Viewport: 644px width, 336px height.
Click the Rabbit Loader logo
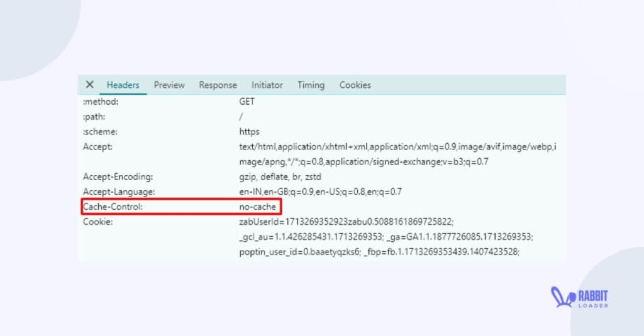click(x=579, y=298)
